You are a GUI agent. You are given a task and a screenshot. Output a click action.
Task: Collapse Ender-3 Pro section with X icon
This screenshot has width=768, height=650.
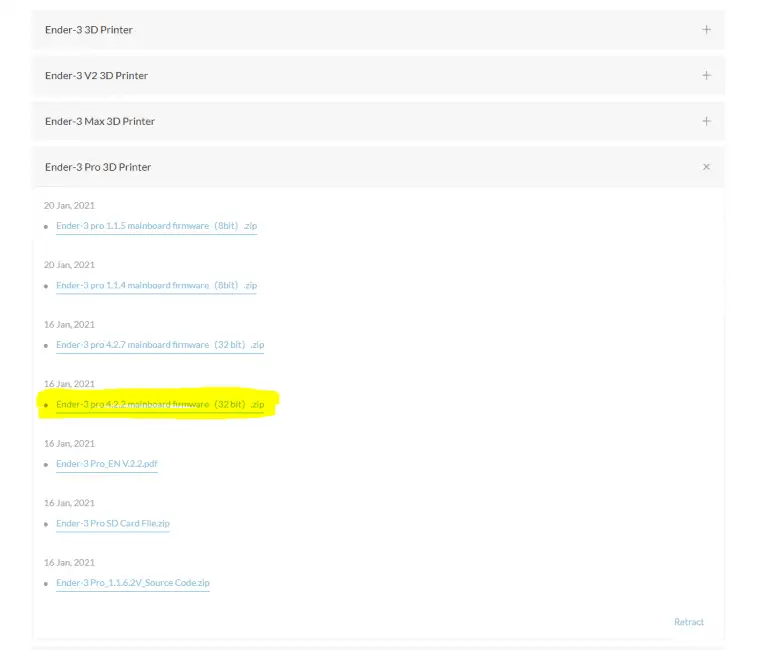pos(706,167)
